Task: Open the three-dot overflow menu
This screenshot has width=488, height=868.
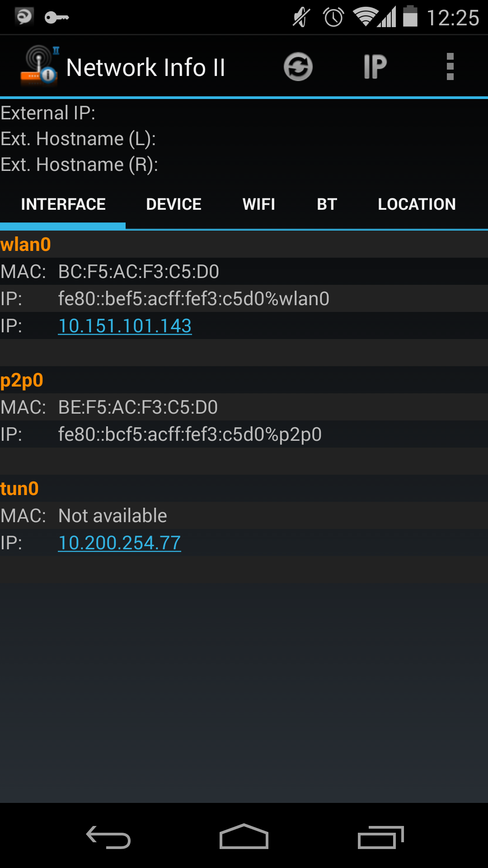Action: tap(450, 67)
